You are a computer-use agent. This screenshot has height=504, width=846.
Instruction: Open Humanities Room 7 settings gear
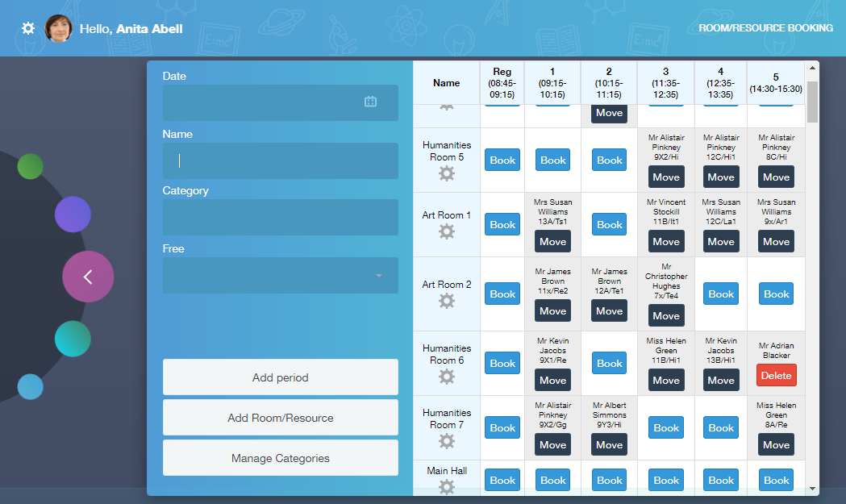coord(446,441)
